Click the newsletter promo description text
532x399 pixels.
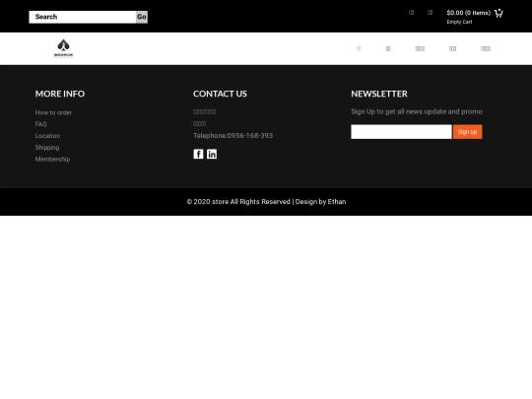pos(417,111)
